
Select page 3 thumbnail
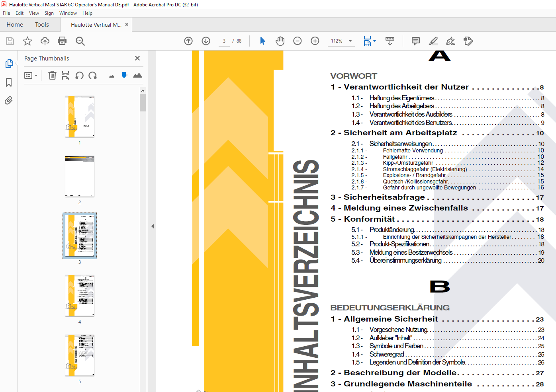click(x=80, y=236)
